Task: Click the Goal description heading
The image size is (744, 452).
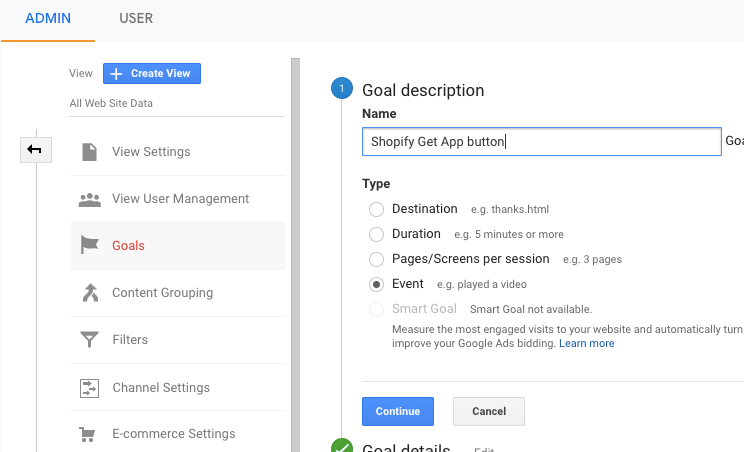Action: coord(423,90)
